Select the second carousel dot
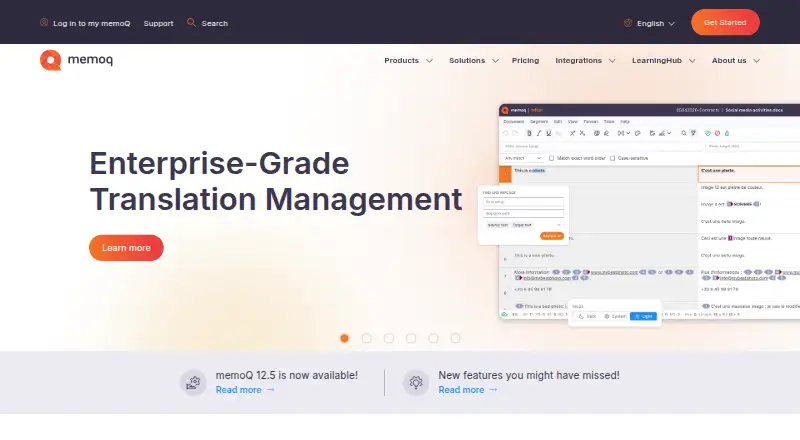This screenshot has height=440, width=800. (x=366, y=338)
